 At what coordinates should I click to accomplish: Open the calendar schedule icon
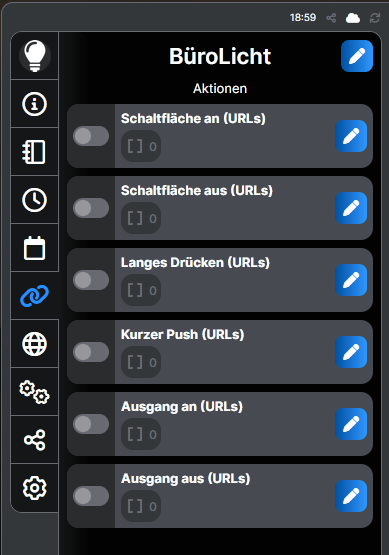click(x=35, y=248)
